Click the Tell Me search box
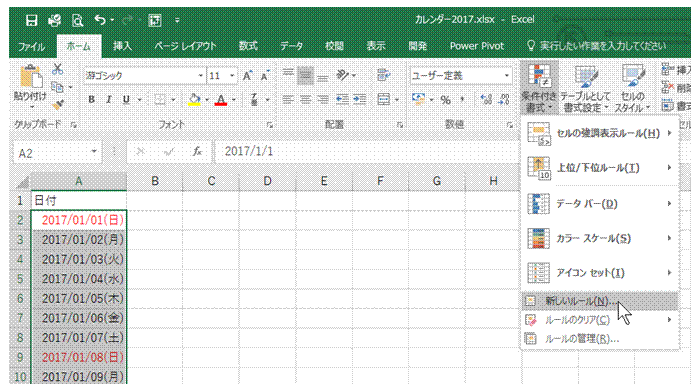This screenshot has width=698, height=389. [597, 46]
